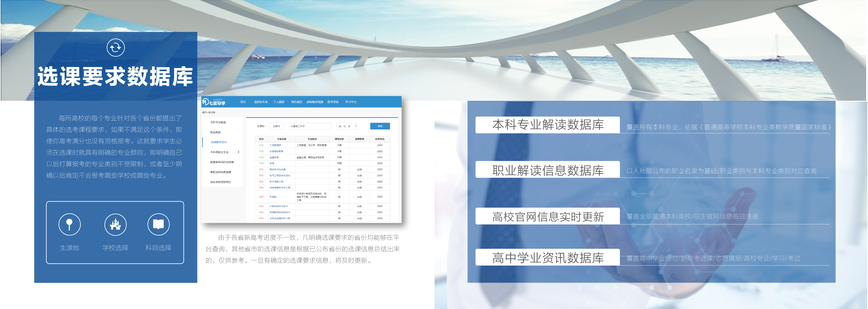Click the 高中学业资讯数据库 banner
The image size is (868, 309).
click(x=548, y=257)
